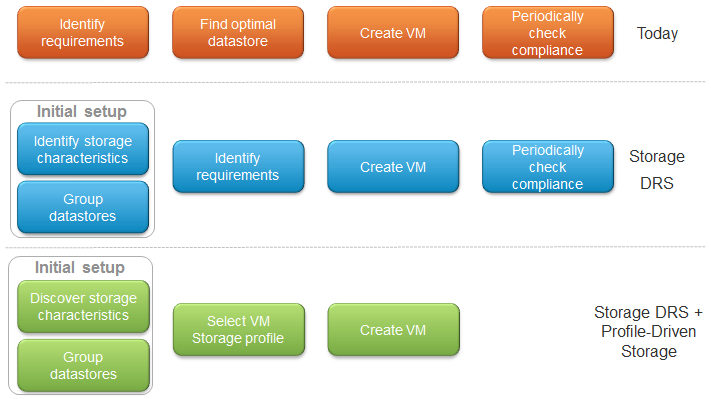Click the word DRS under Storage
Screen dimensions: 711x399
pyautogui.click(x=657, y=183)
